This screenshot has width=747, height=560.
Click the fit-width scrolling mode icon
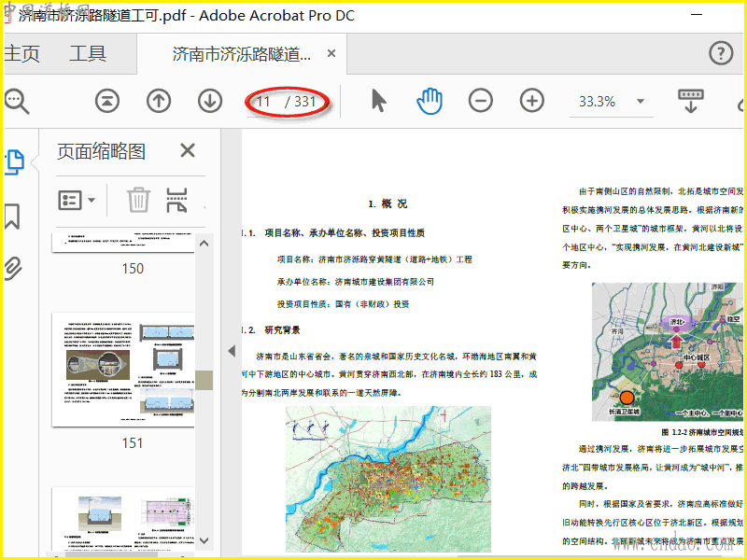[x=690, y=101]
